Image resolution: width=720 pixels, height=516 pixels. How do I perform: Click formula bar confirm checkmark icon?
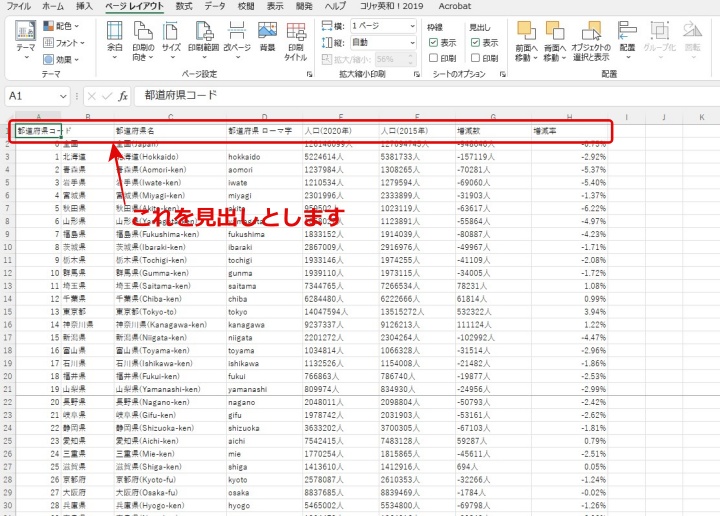pyautogui.click(x=107, y=96)
